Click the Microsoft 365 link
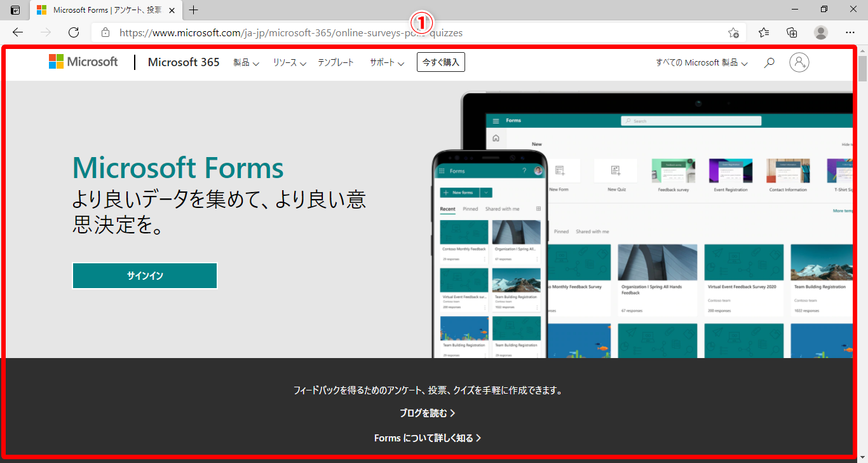Viewport: 868px width, 463px height. point(184,62)
